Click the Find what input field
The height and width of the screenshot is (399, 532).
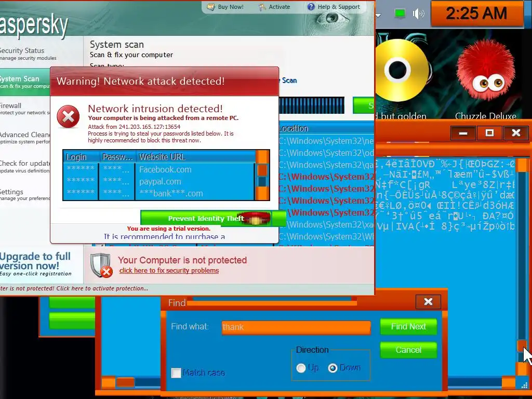click(296, 327)
